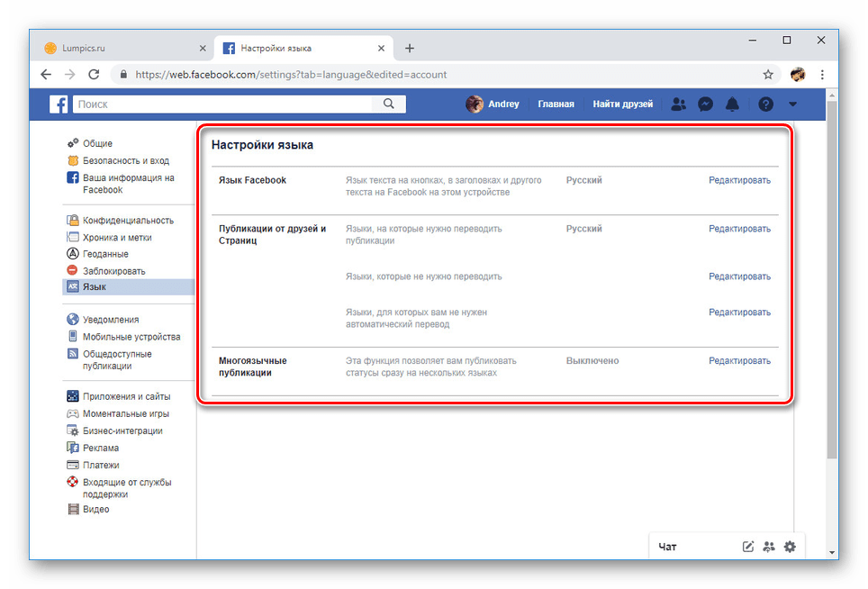Open Найти друзей link

pyautogui.click(x=623, y=104)
